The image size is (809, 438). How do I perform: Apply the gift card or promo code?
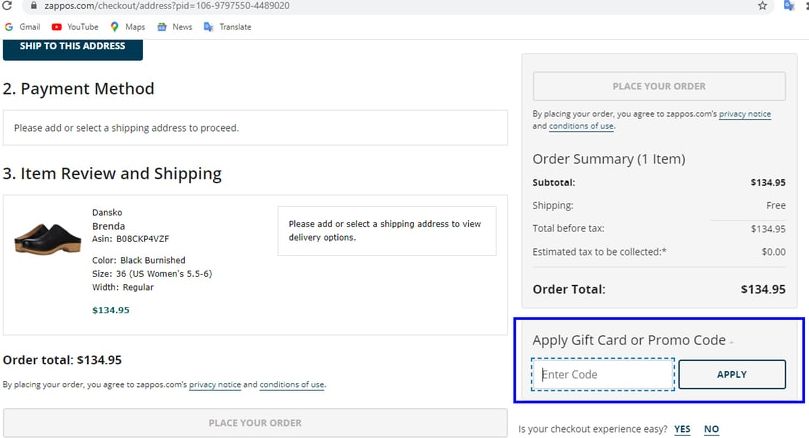(732, 375)
